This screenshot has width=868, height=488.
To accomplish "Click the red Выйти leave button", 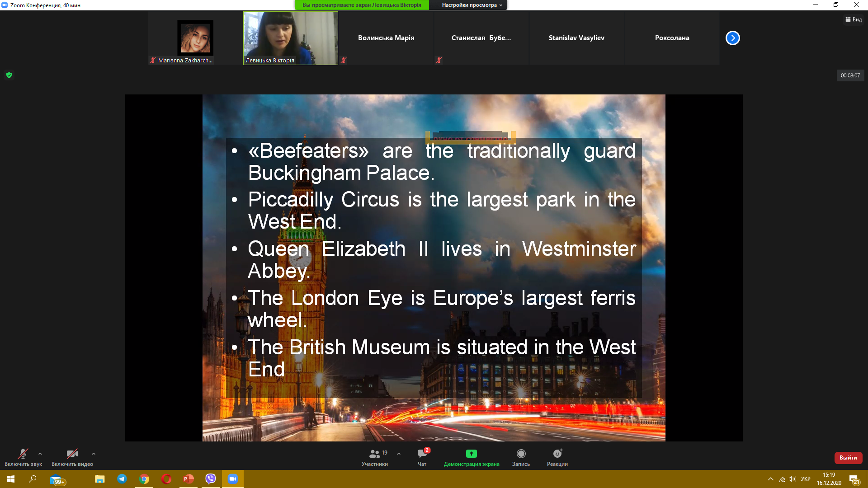I will [x=848, y=458].
